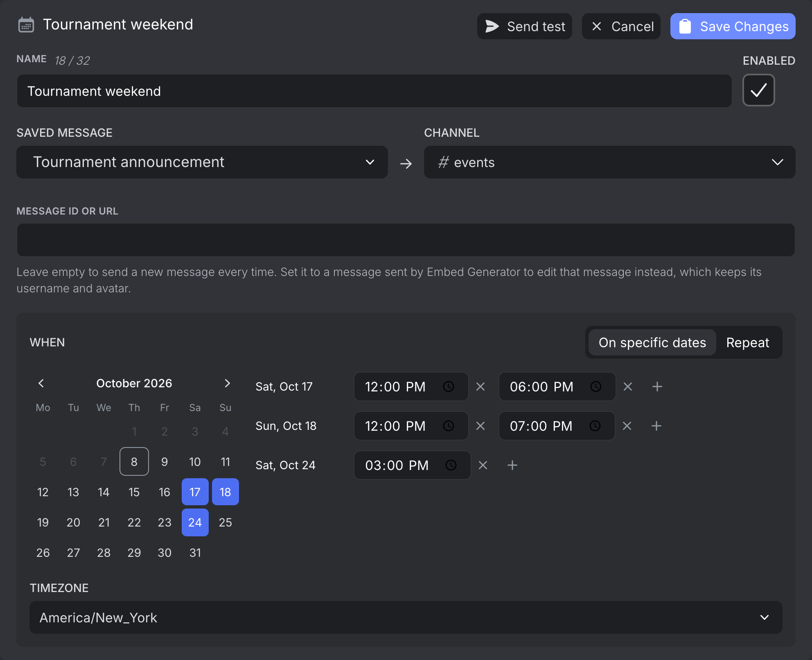Open clock picker for Oct 18 12:00 PM
This screenshot has width=812, height=660.
[x=449, y=426]
